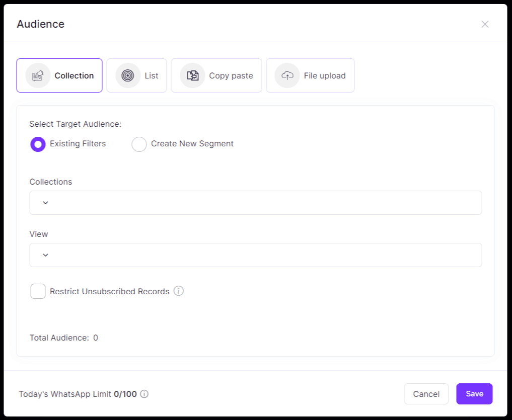Click the Total Audience count text
Viewport: 512px width, 420px height.
(x=63, y=338)
